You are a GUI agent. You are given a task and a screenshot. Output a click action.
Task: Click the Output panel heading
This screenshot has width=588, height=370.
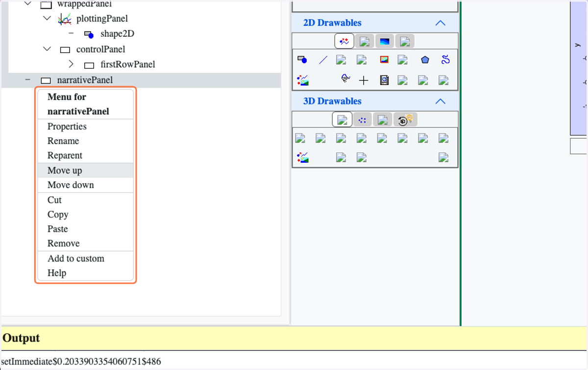click(x=22, y=338)
